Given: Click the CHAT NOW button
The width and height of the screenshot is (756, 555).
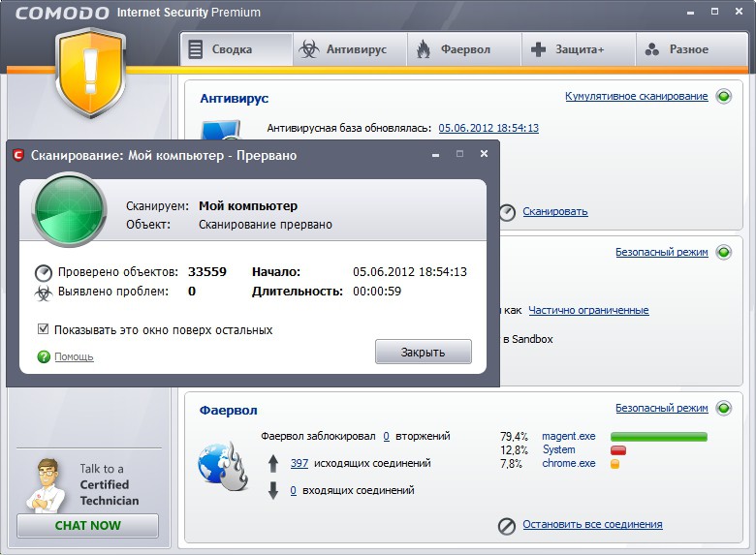Looking at the screenshot, I should click(87, 526).
